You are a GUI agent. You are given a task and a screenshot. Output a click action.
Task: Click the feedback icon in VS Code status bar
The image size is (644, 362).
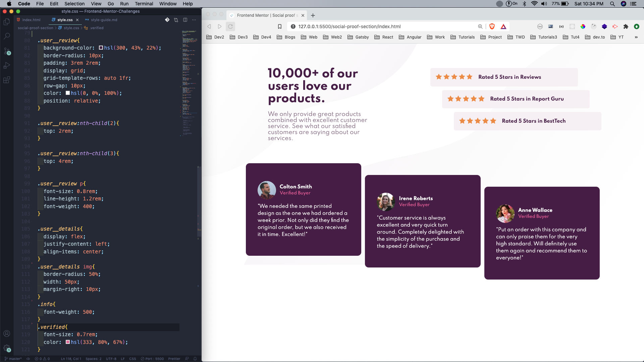(187, 359)
